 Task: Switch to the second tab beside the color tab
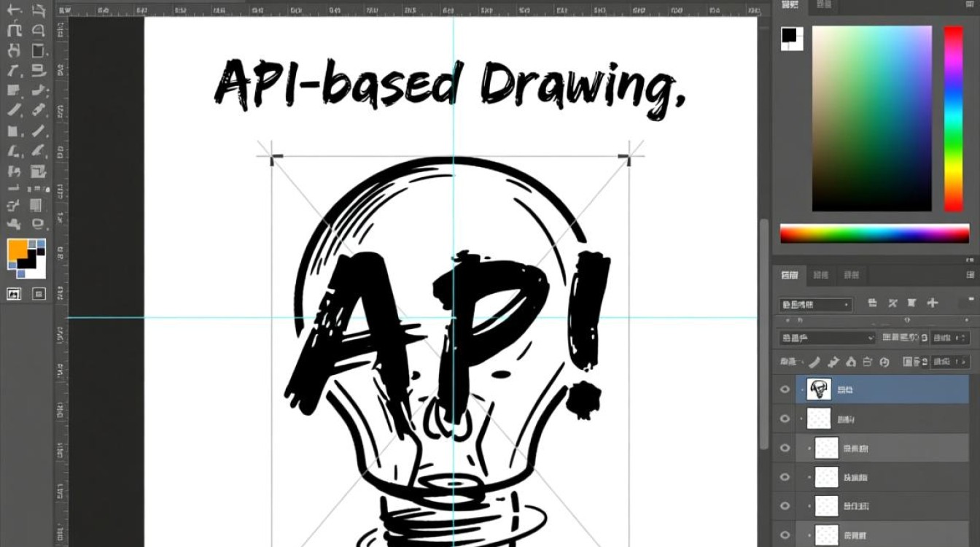[x=823, y=5]
